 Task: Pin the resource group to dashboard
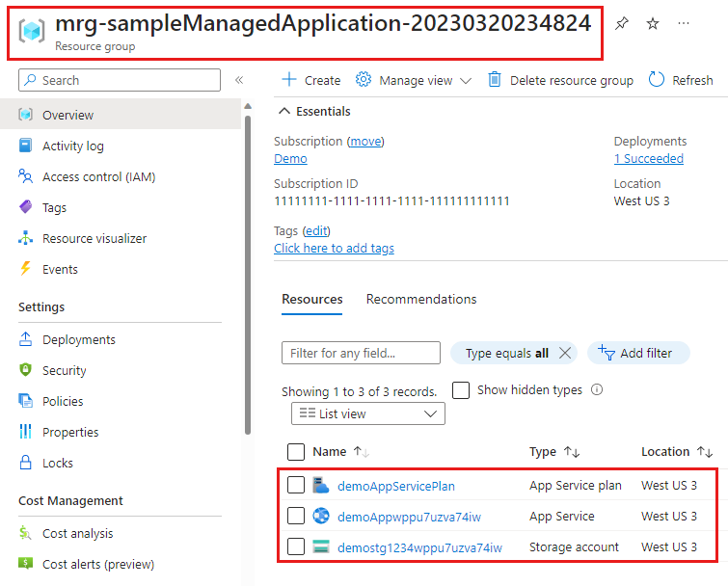click(622, 24)
